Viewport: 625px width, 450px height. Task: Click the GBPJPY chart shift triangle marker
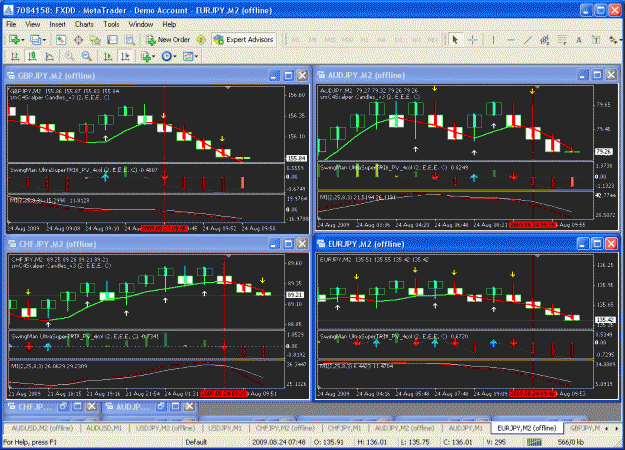coord(228,87)
